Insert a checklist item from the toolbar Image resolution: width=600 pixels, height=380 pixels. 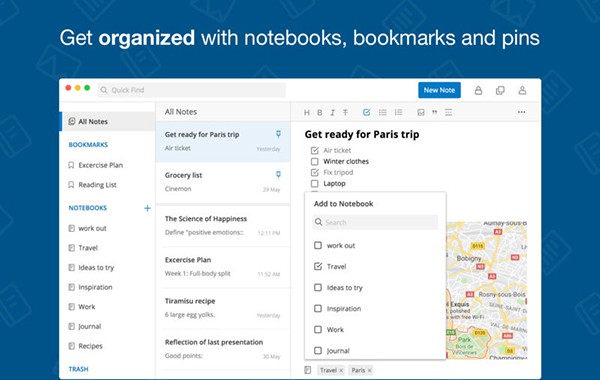click(x=367, y=112)
